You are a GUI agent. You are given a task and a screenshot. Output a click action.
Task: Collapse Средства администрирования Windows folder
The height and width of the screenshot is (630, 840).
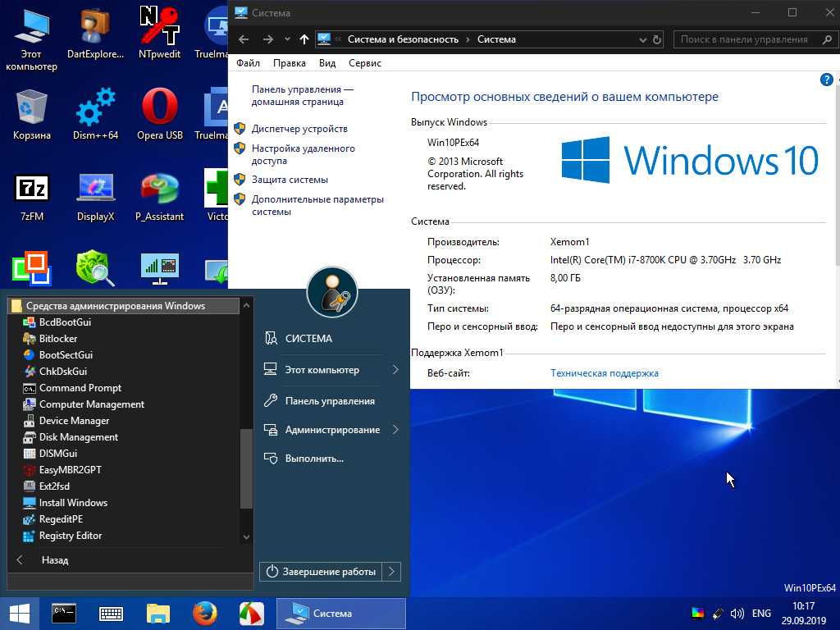coord(124,306)
